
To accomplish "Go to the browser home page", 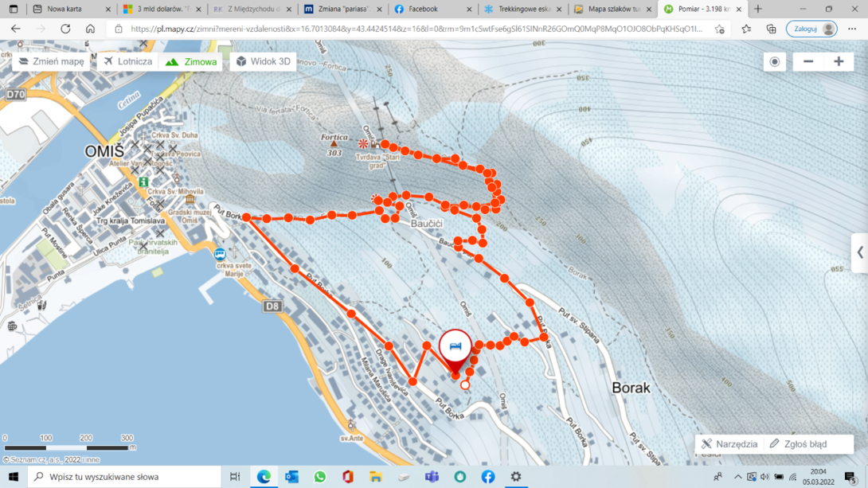I will (x=90, y=29).
